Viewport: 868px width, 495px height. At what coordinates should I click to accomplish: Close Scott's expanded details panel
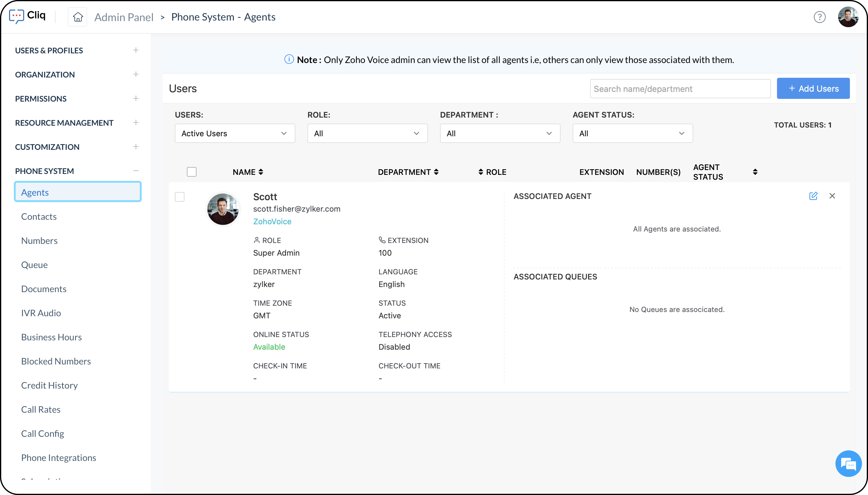tap(832, 196)
